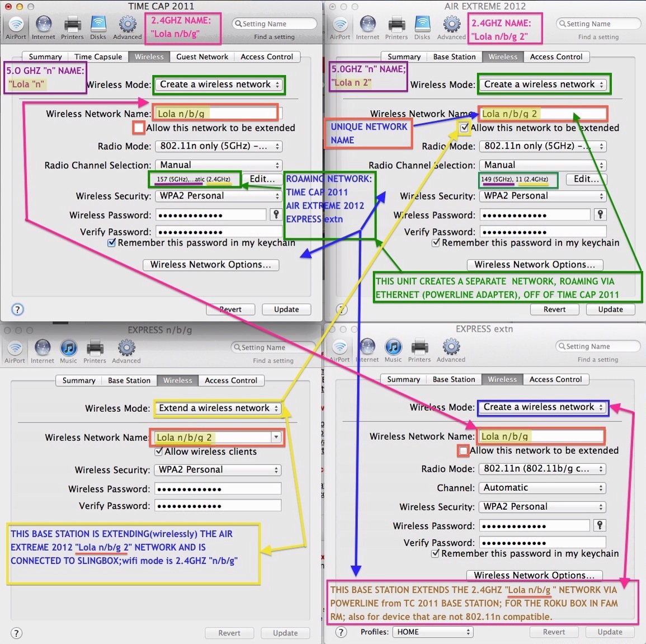
Task: Open help button in EXPRESS n/b/g window
Action: coord(16,633)
